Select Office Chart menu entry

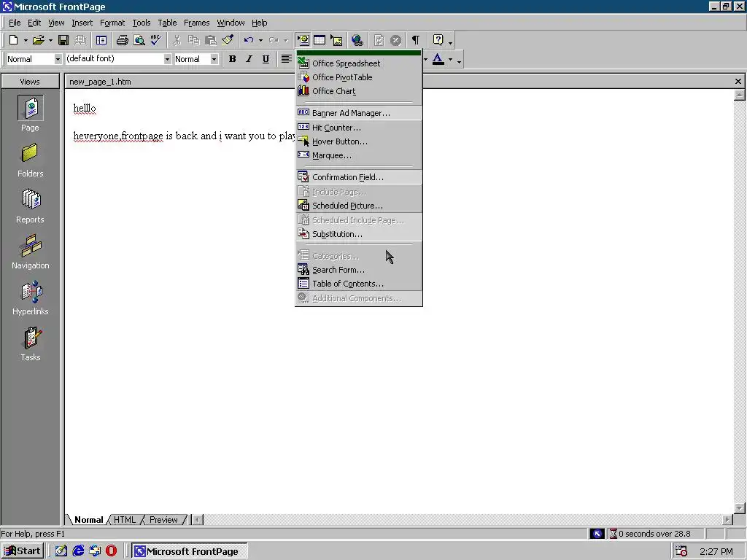tap(359, 91)
